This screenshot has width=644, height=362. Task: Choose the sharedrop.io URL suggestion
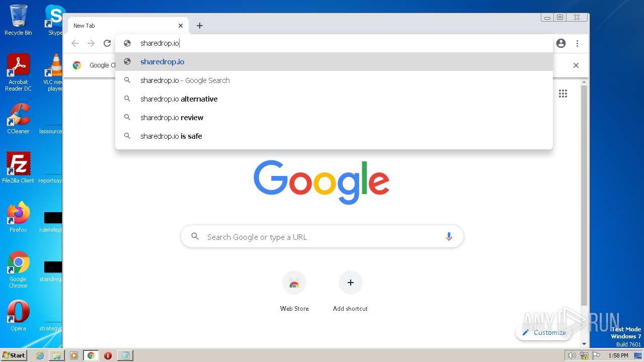(x=334, y=62)
